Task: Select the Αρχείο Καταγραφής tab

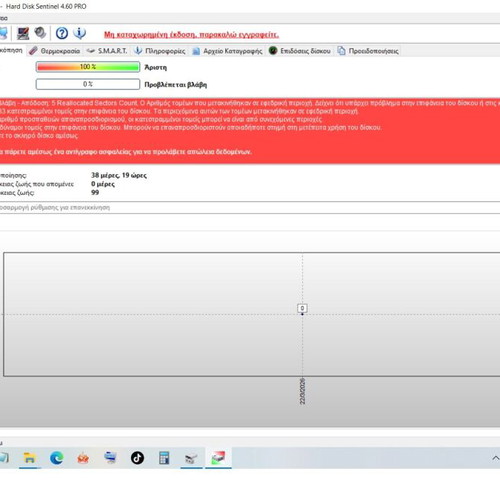Action: [228, 51]
